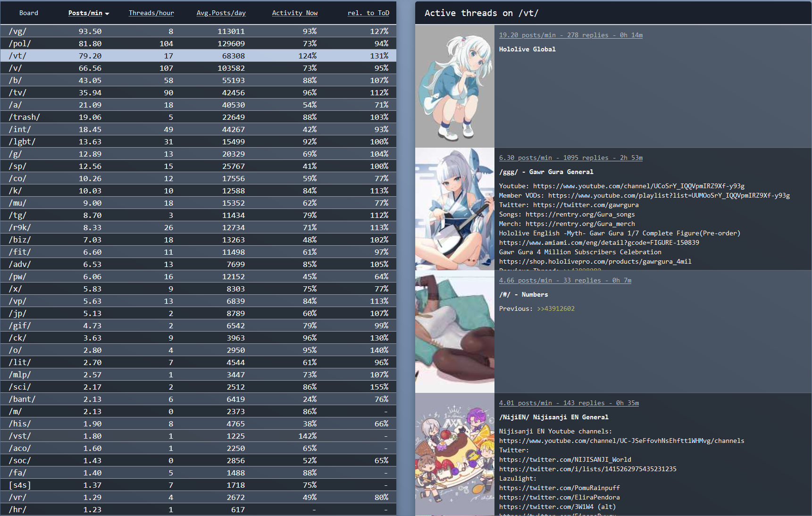Select the /aco/ board row

pos(198,448)
